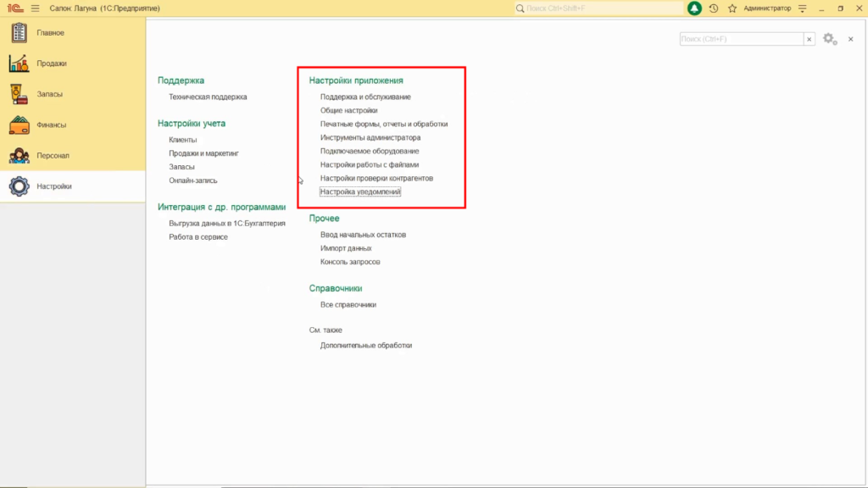
Task: Click the Настройки приложения heading
Action: tap(356, 80)
